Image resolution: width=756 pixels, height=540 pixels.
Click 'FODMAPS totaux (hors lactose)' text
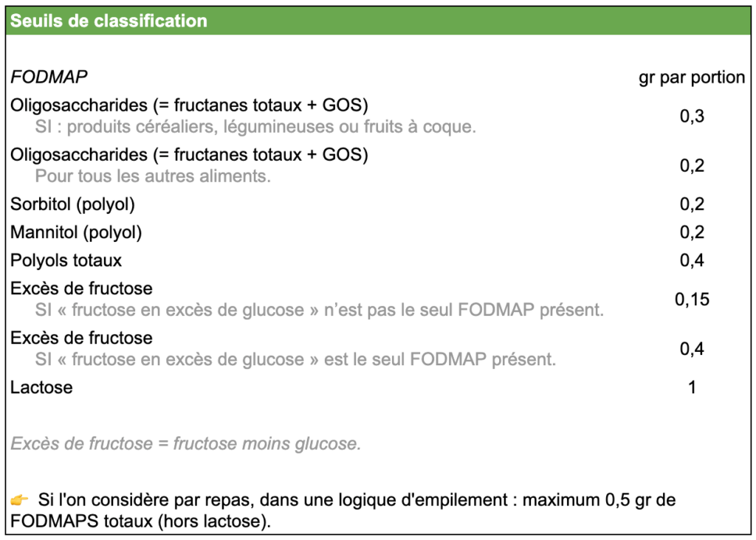139,522
